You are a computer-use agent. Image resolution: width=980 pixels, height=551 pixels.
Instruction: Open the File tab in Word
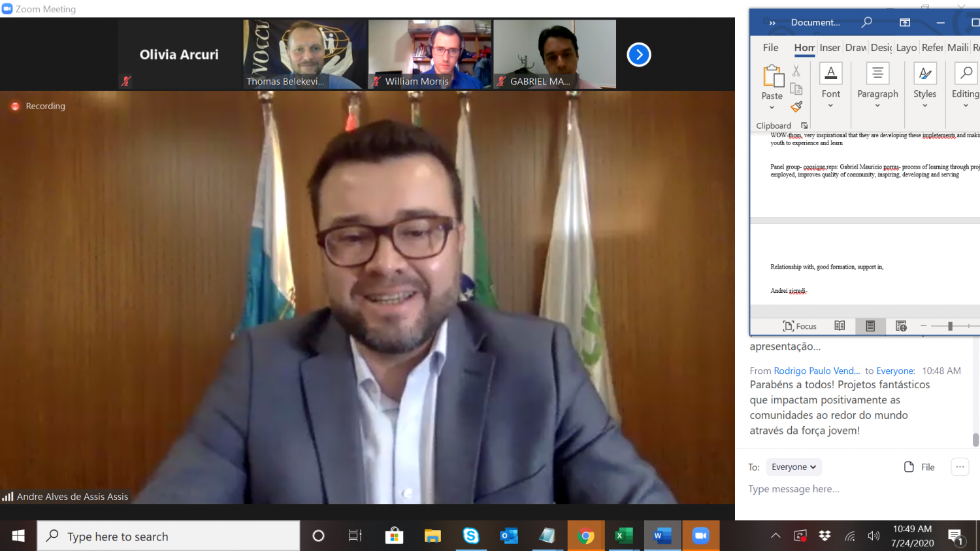[770, 48]
